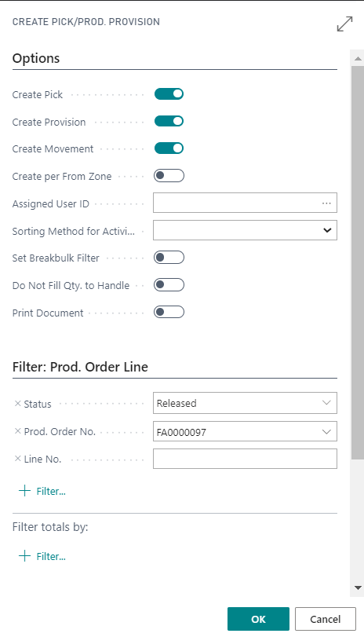Click the Create Pick label

click(x=38, y=95)
